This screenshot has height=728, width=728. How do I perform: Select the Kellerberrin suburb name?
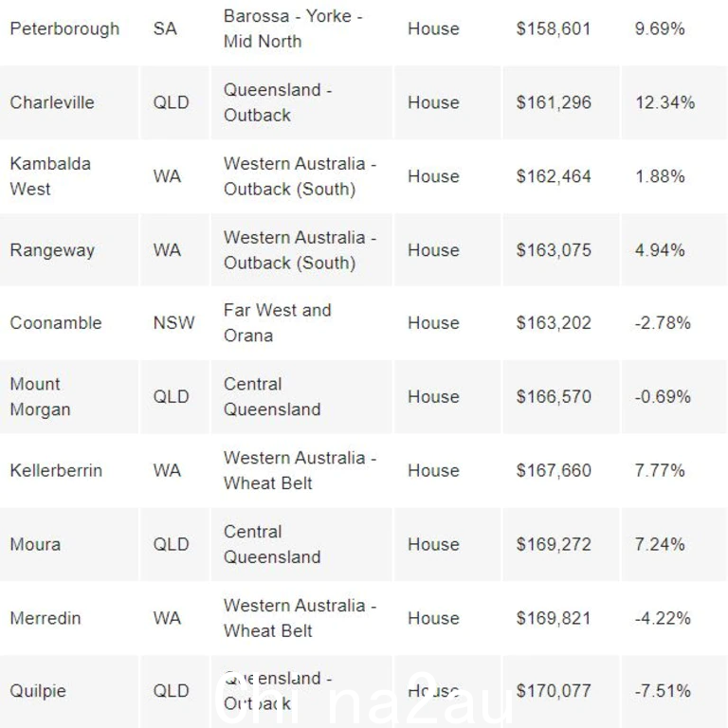tap(56, 470)
